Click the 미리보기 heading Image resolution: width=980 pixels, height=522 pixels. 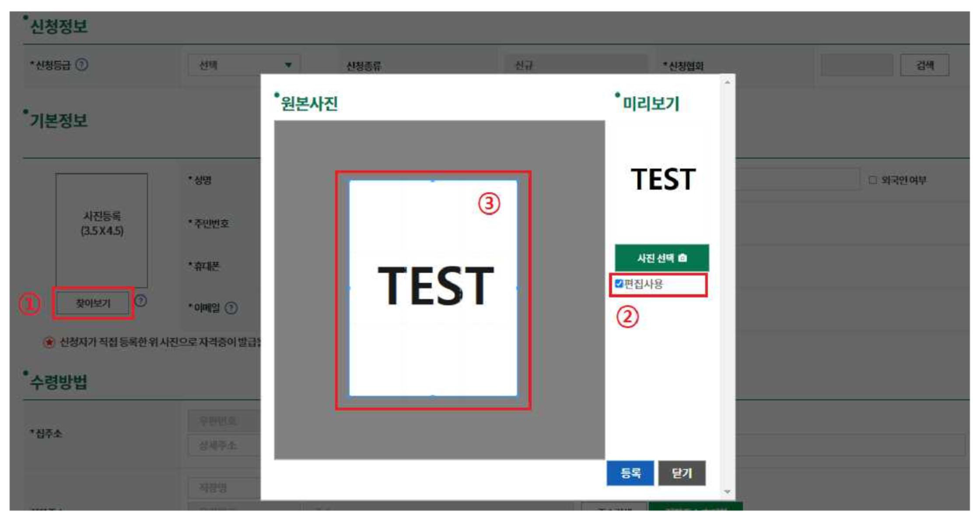tap(651, 104)
